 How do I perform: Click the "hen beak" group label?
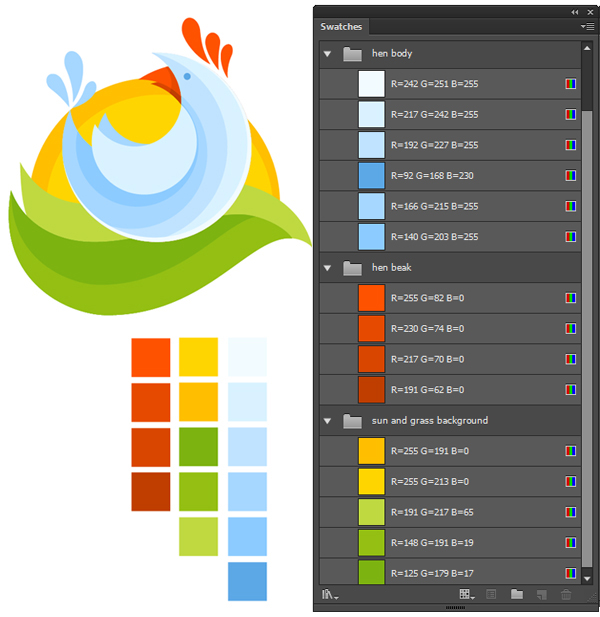click(391, 268)
